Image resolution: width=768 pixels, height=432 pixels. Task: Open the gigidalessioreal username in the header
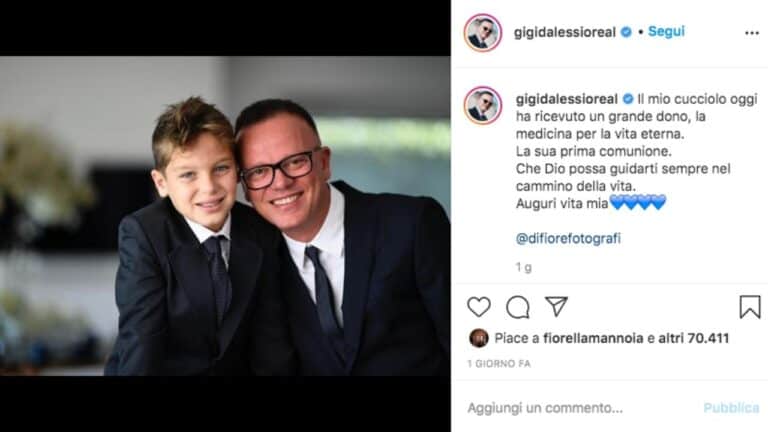565,32
